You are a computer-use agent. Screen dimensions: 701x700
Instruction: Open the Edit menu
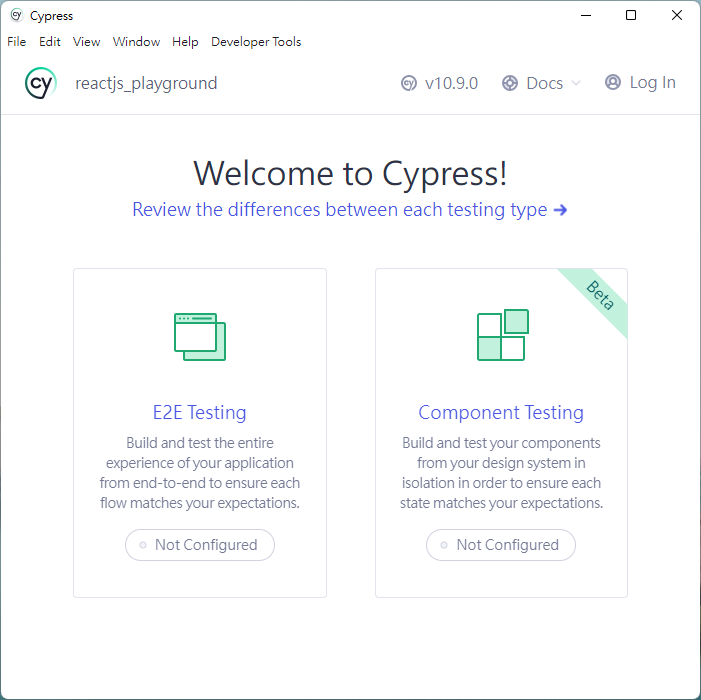[50, 42]
